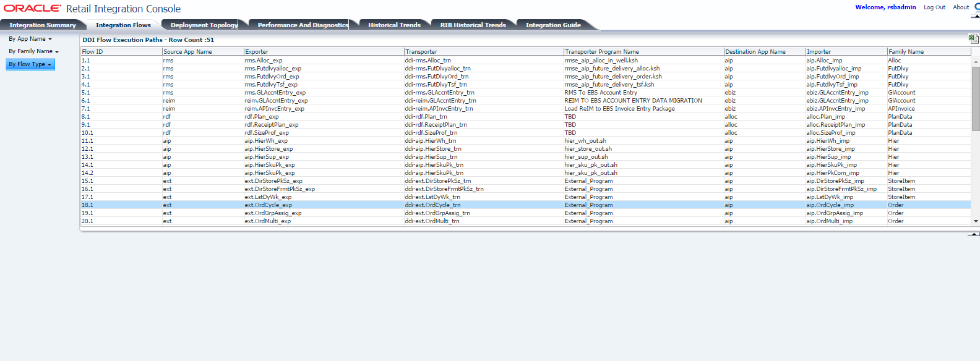Go to Historical Trends tab
This screenshot has width=980, height=361.
click(x=394, y=25)
